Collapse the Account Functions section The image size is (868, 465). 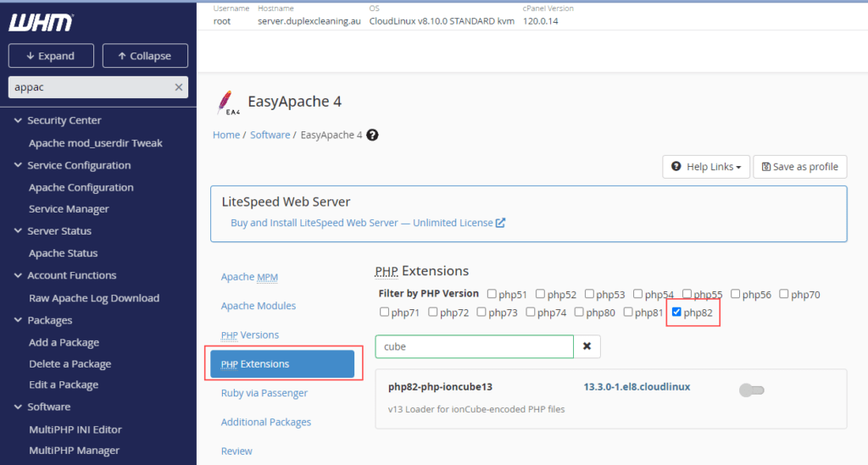pyautogui.click(x=18, y=274)
